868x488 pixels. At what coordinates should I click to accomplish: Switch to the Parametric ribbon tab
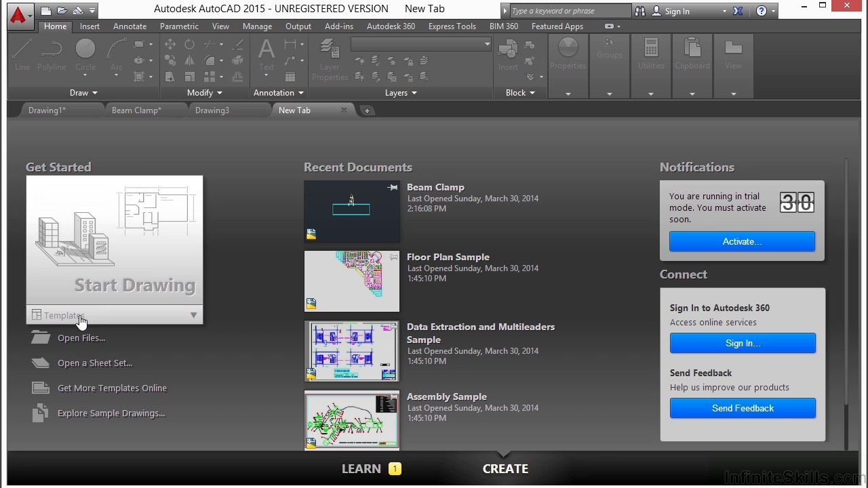[x=179, y=26]
